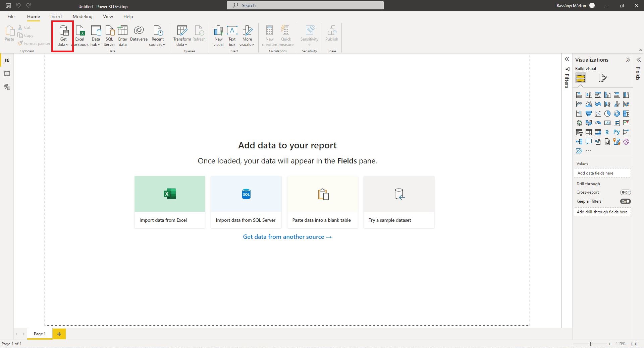Choose Paste data into a blank table
644x348 pixels.
click(x=323, y=202)
